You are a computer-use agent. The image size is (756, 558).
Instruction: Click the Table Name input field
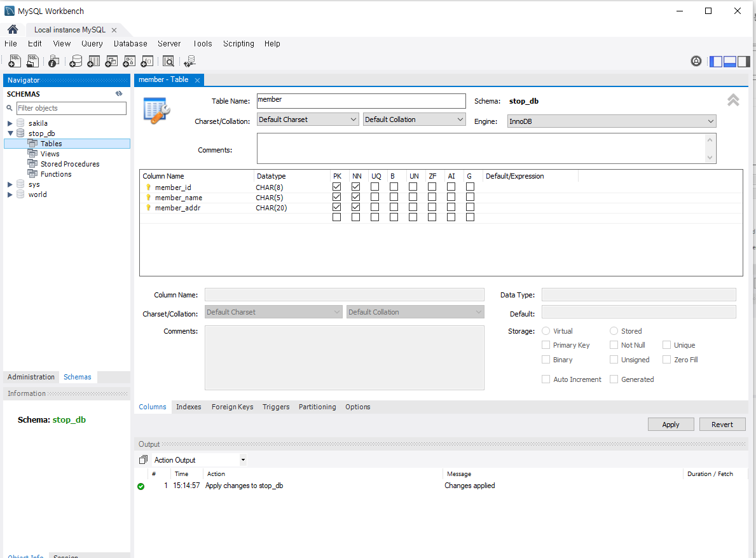(x=361, y=100)
